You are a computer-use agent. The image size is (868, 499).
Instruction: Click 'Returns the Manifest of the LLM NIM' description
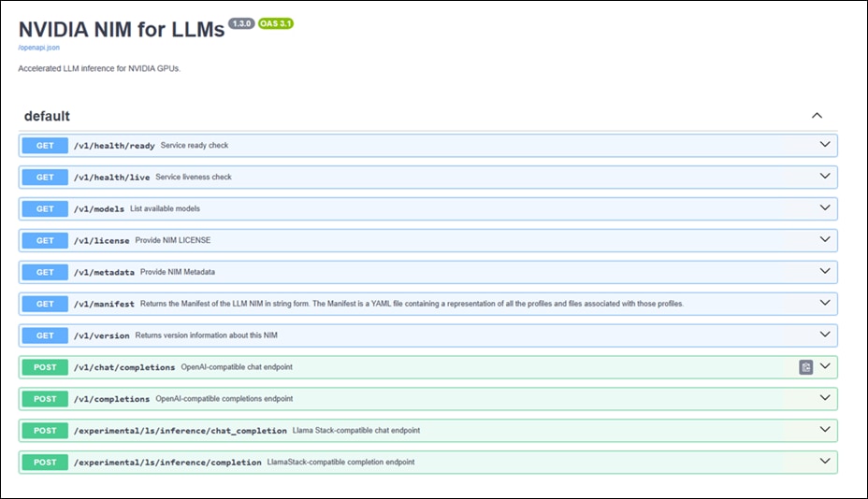[412, 303]
